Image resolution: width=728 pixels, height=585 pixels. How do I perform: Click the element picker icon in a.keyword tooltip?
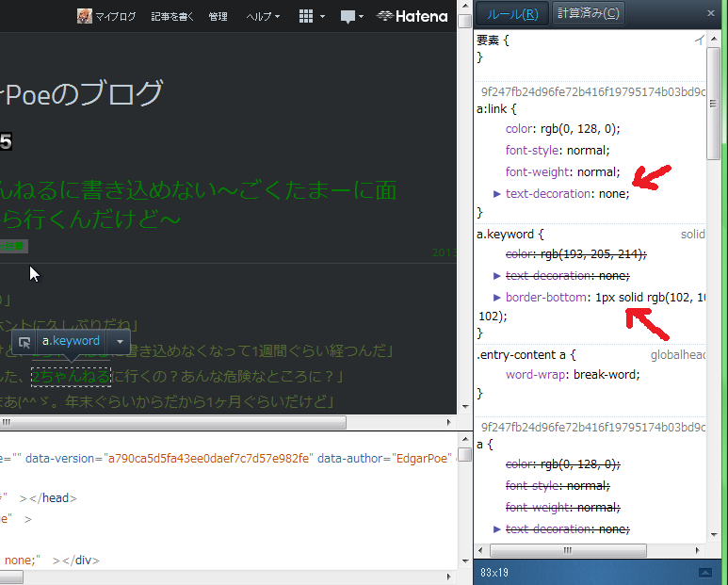click(24, 342)
